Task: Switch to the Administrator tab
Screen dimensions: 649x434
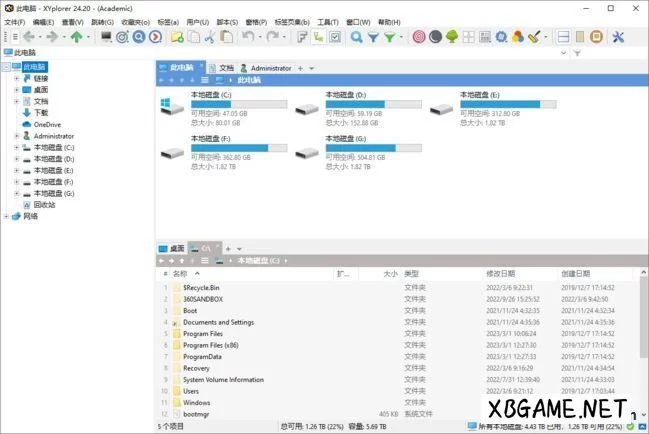Action: click(267, 68)
